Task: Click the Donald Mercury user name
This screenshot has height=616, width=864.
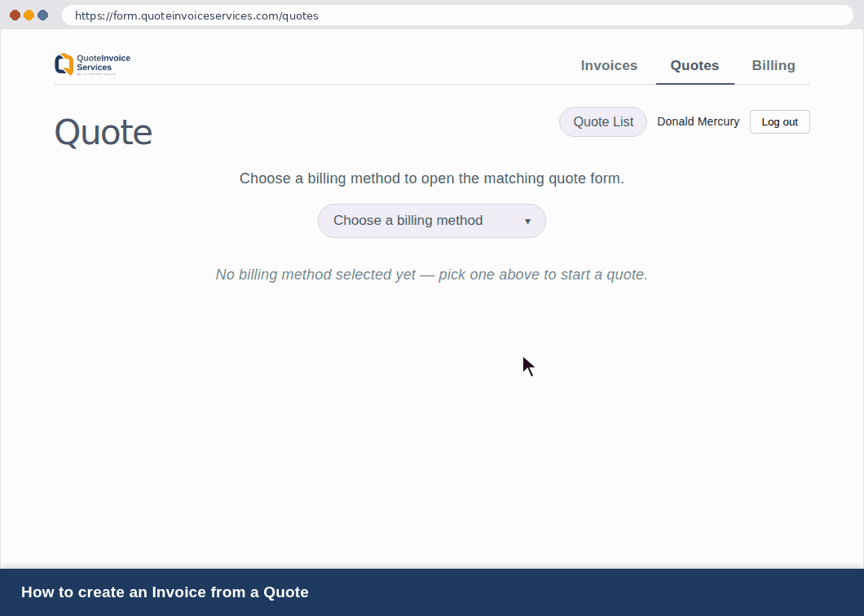Action: tap(699, 121)
